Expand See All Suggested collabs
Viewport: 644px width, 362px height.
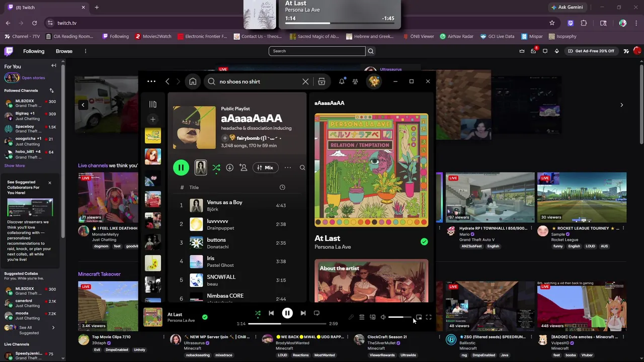[x=30, y=330]
